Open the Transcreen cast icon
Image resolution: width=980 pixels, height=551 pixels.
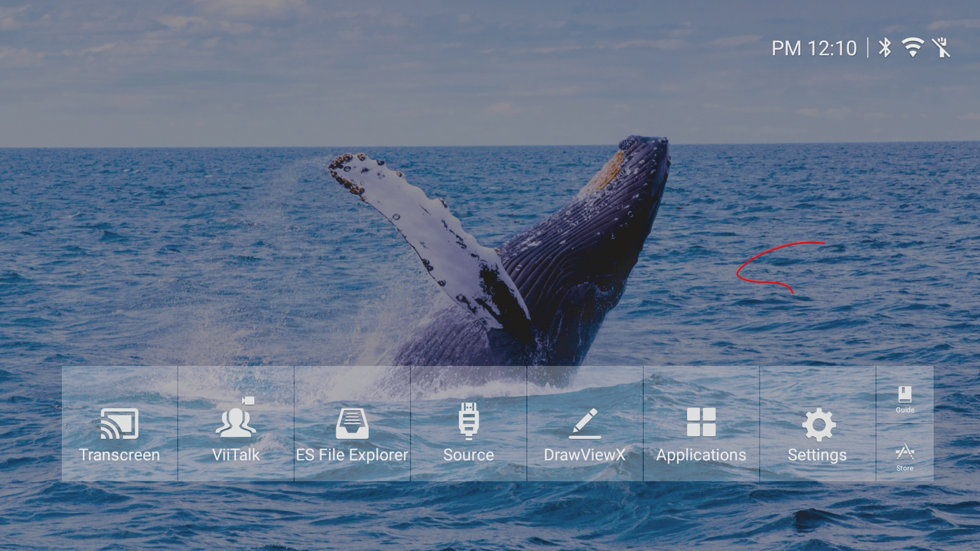(119, 423)
